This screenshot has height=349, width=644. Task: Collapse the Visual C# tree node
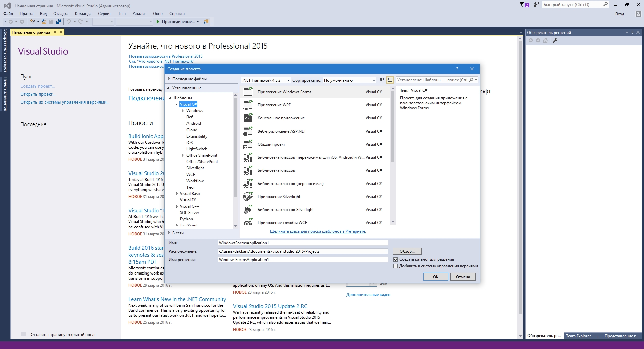point(176,104)
